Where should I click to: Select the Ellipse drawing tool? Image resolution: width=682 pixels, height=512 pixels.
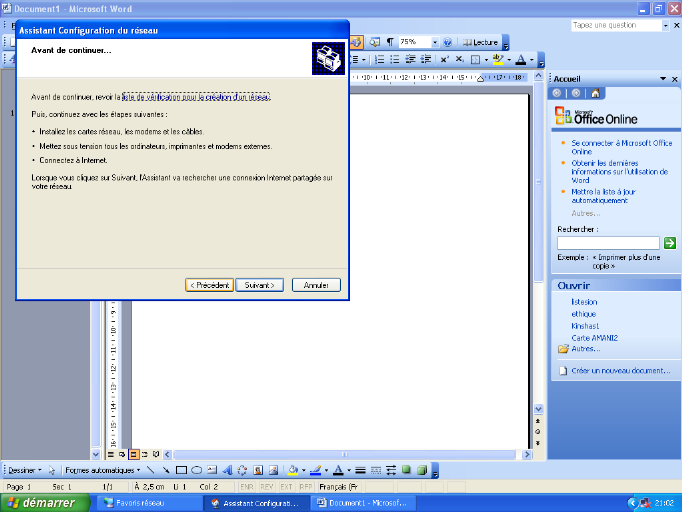point(197,470)
